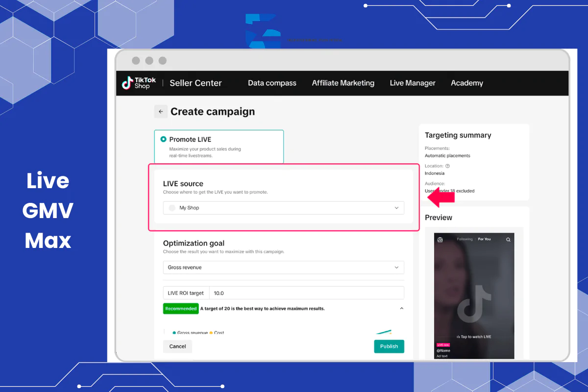Click the My Shop avatar circle
This screenshot has height=392, width=588.
point(172,208)
